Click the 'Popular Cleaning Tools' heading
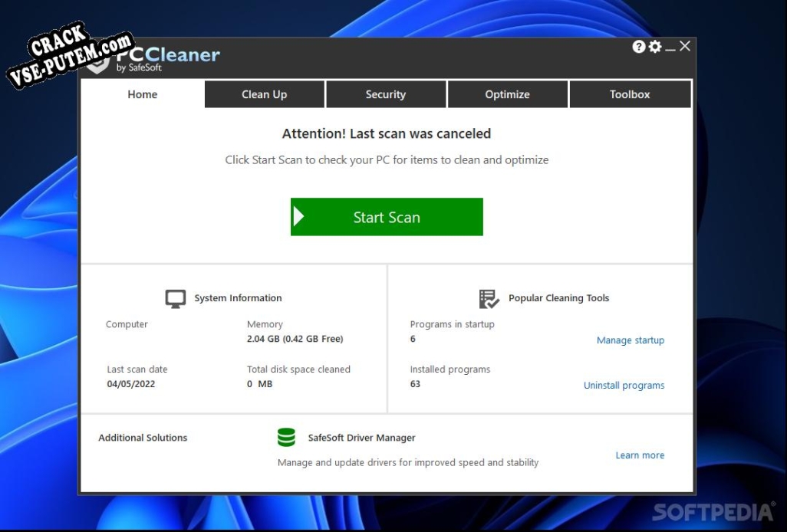The height and width of the screenshot is (532, 787). [x=558, y=298]
